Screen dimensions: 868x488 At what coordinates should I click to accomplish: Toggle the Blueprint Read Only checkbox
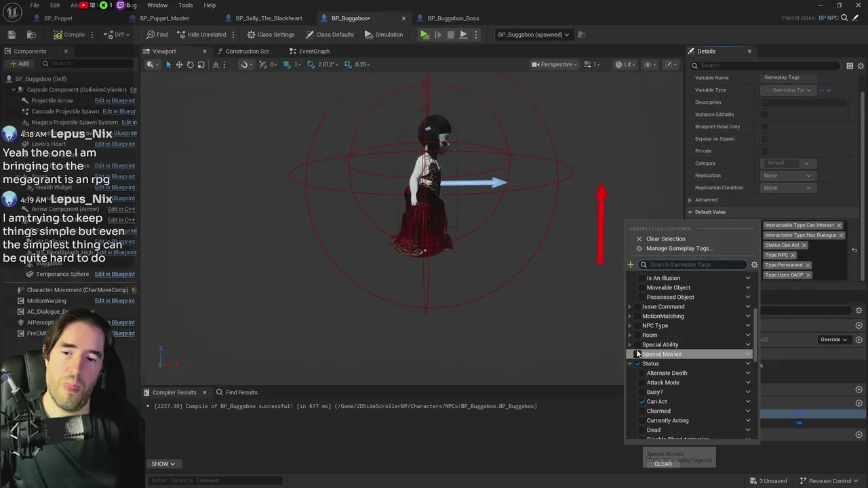tap(764, 127)
